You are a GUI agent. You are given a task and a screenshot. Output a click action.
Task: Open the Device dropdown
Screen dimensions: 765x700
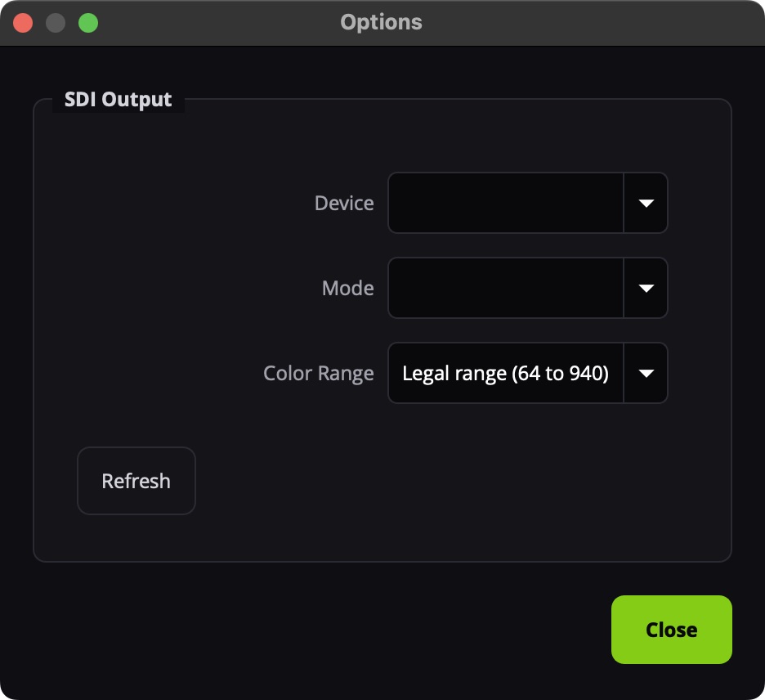click(527, 203)
